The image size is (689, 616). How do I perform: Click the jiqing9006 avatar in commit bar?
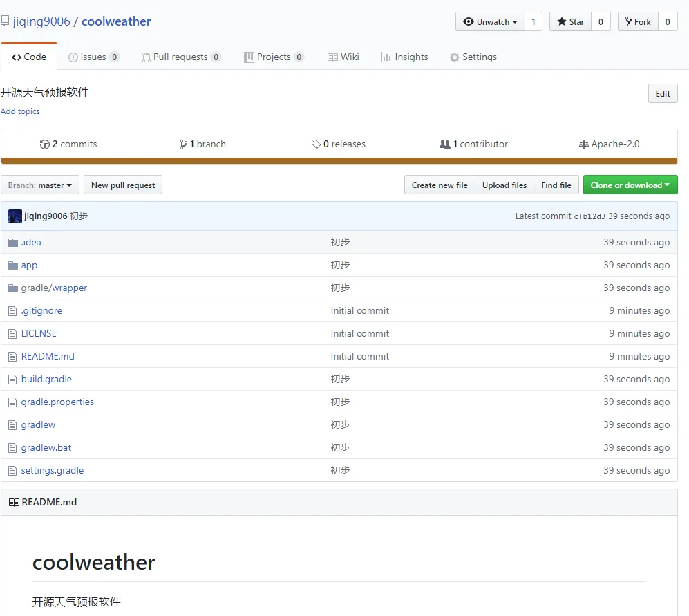pos(15,216)
